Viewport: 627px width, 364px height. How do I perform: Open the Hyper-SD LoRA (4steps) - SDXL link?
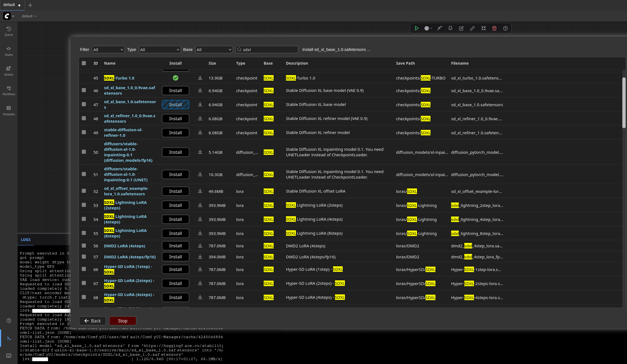[x=129, y=297]
